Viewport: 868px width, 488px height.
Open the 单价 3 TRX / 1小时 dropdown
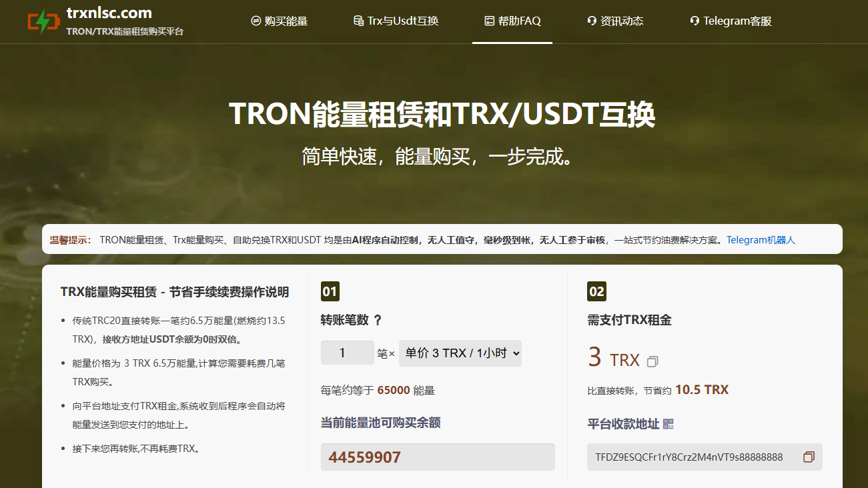click(460, 353)
